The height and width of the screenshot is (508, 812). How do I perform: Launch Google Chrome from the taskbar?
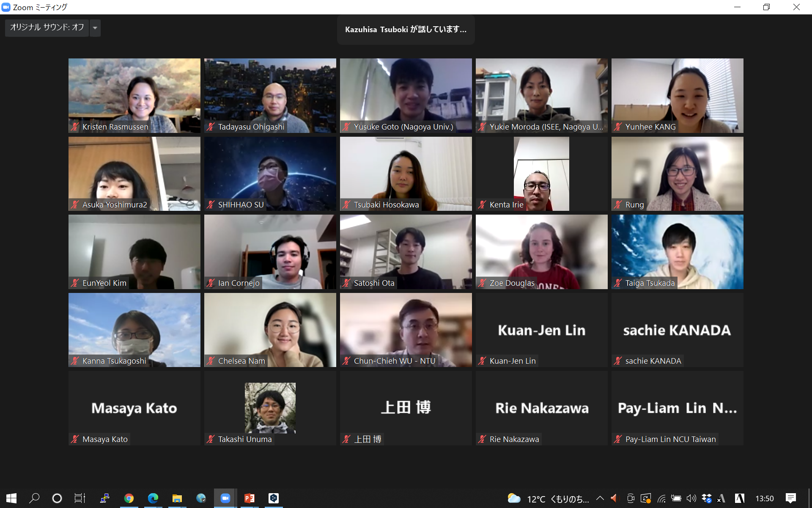click(129, 498)
